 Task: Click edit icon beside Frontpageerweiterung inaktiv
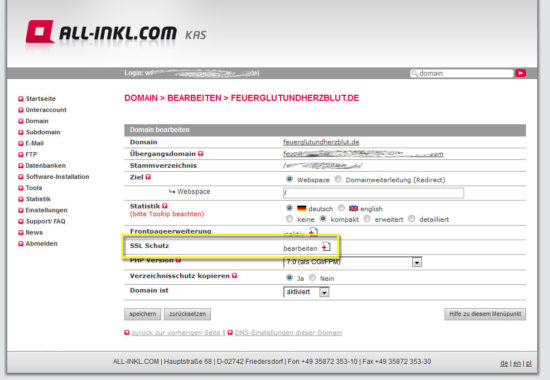point(313,232)
